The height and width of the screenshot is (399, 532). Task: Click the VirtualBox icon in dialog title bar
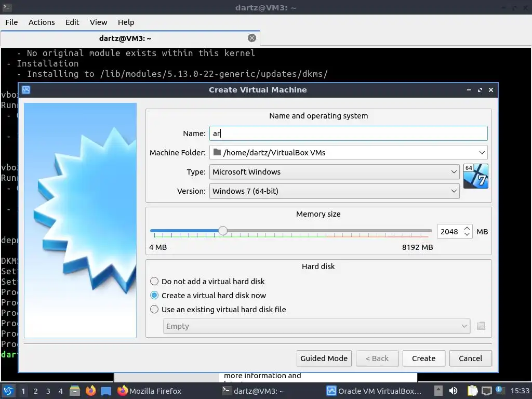[x=26, y=89]
